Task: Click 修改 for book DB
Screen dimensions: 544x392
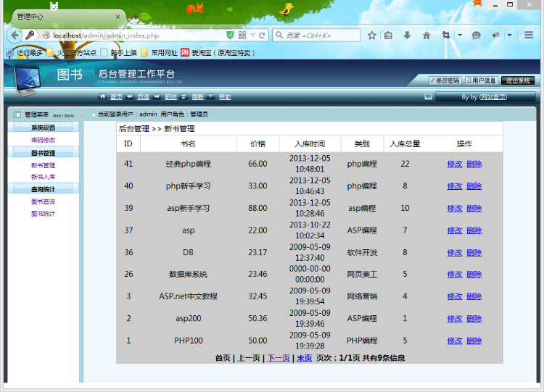Action: tap(455, 253)
